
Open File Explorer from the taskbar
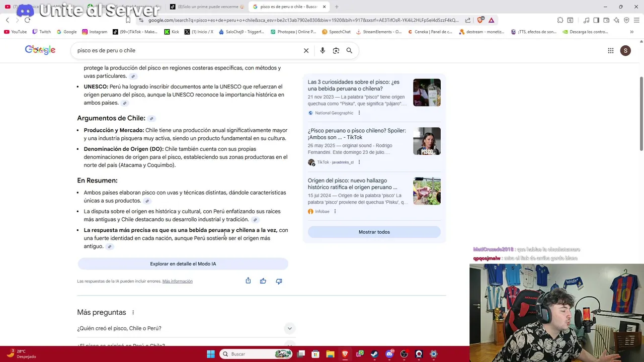(330, 354)
